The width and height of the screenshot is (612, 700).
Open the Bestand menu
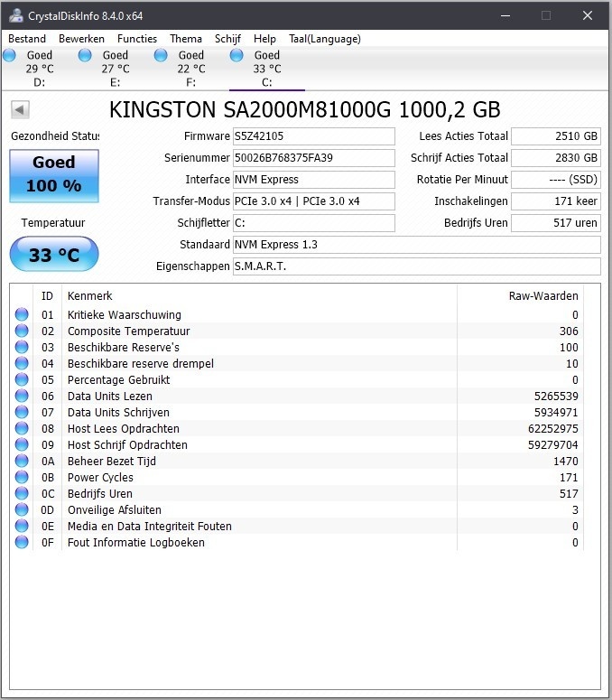point(27,39)
